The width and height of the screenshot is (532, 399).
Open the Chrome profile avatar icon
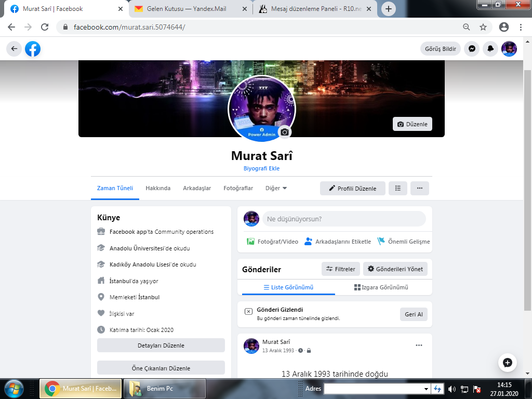click(x=504, y=27)
